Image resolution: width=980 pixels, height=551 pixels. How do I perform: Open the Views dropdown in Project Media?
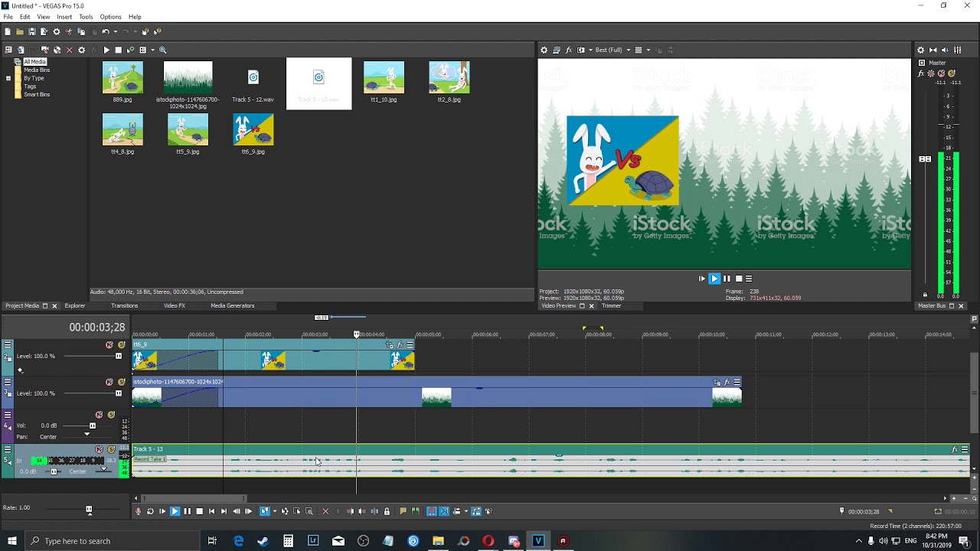click(152, 50)
